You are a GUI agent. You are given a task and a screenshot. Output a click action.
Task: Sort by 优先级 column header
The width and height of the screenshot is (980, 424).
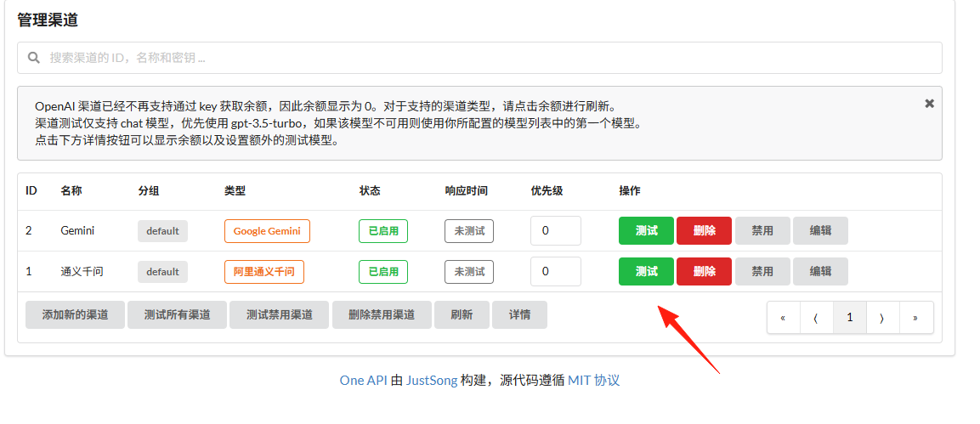(x=547, y=190)
